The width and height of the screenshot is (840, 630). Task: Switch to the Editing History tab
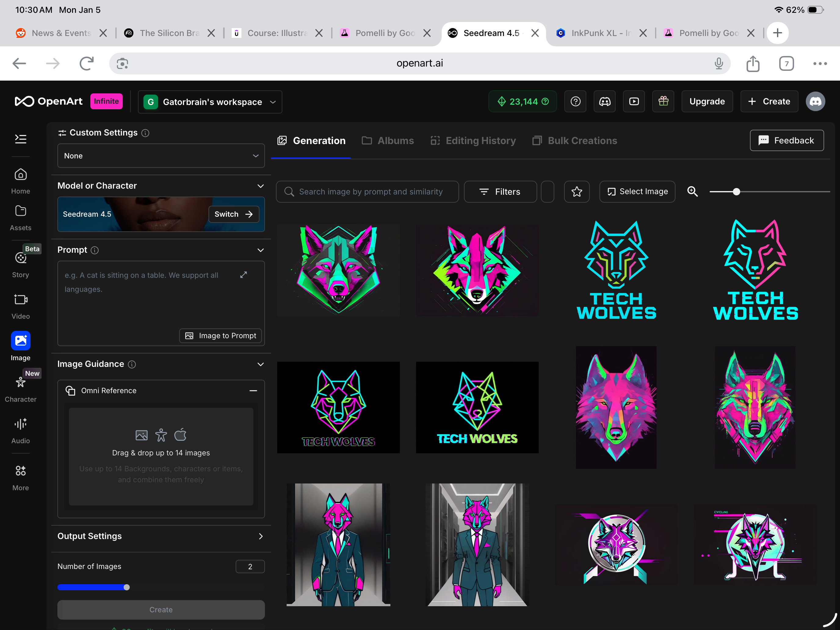[x=473, y=140]
